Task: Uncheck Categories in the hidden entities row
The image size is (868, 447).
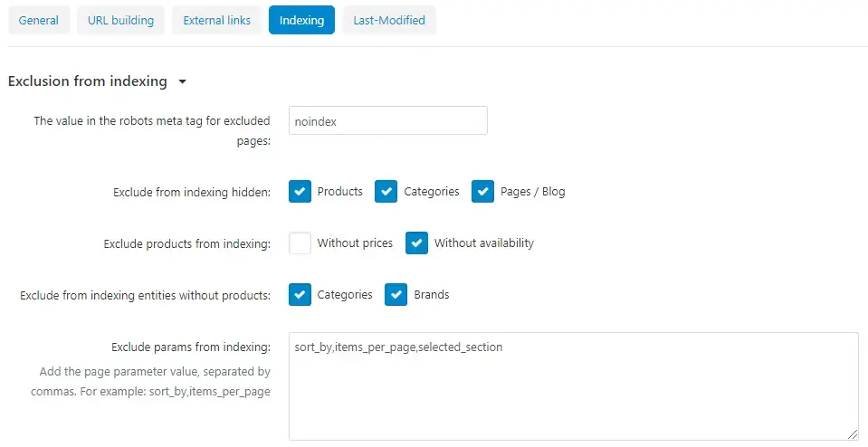Action: (x=386, y=192)
